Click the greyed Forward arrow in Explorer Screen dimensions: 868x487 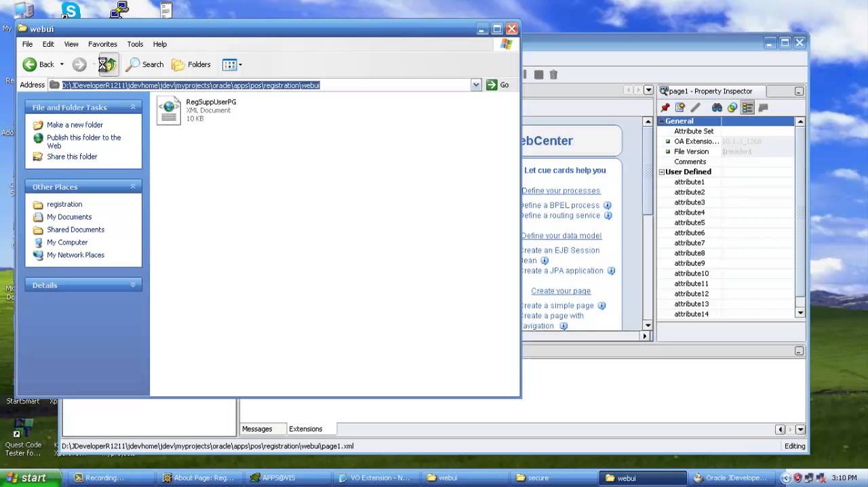(x=79, y=64)
